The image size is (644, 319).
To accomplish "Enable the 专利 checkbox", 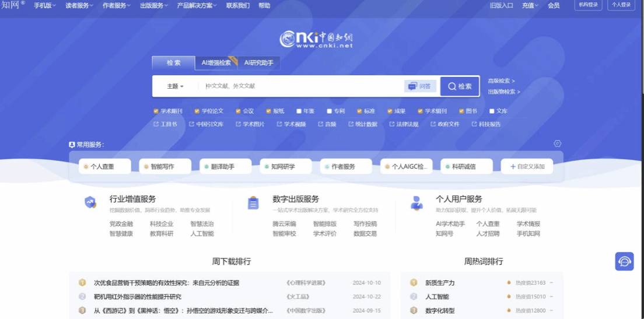I will coord(329,111).
